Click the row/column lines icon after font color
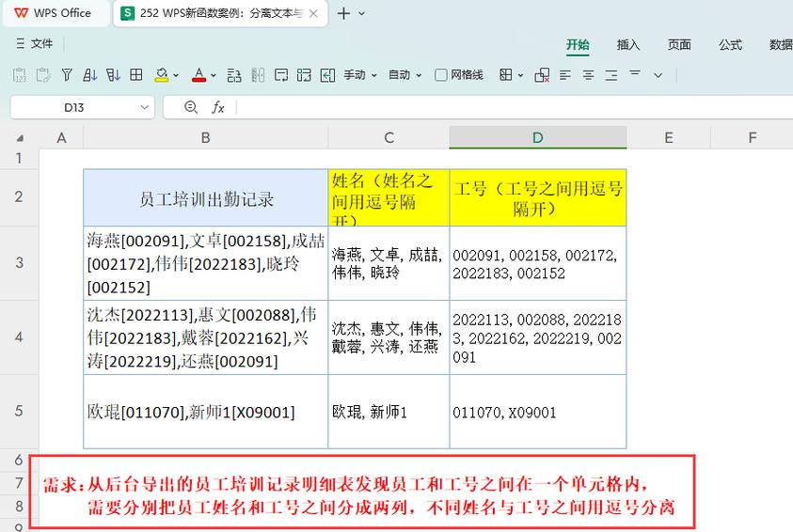This screenshot has width=793, height=532. click(234, 75)
